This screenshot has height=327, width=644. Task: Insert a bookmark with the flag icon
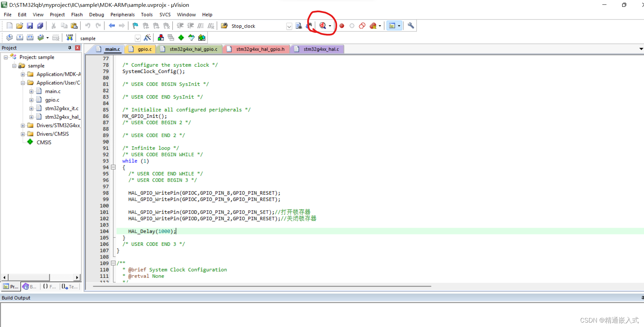pyautogui.click(x=135, y=26)
